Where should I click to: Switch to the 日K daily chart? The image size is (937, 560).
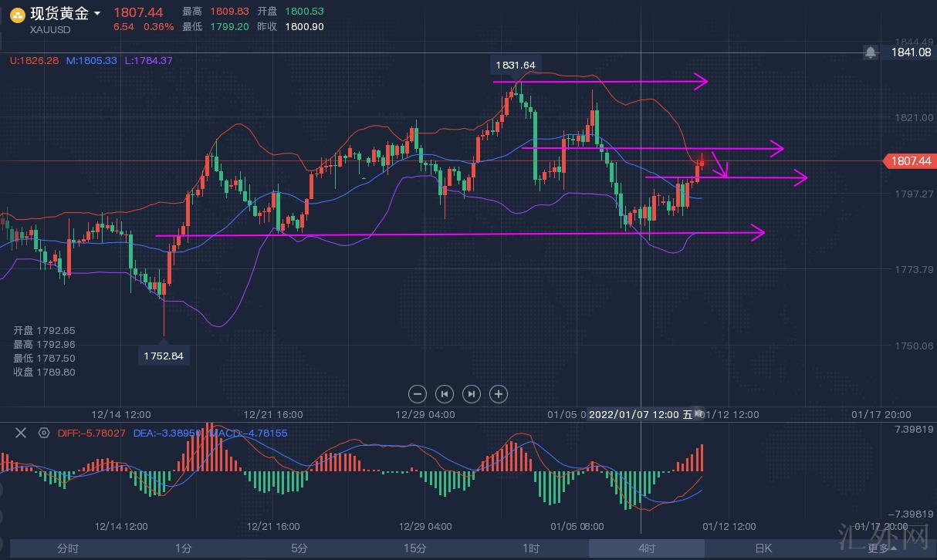coord(763,548)
